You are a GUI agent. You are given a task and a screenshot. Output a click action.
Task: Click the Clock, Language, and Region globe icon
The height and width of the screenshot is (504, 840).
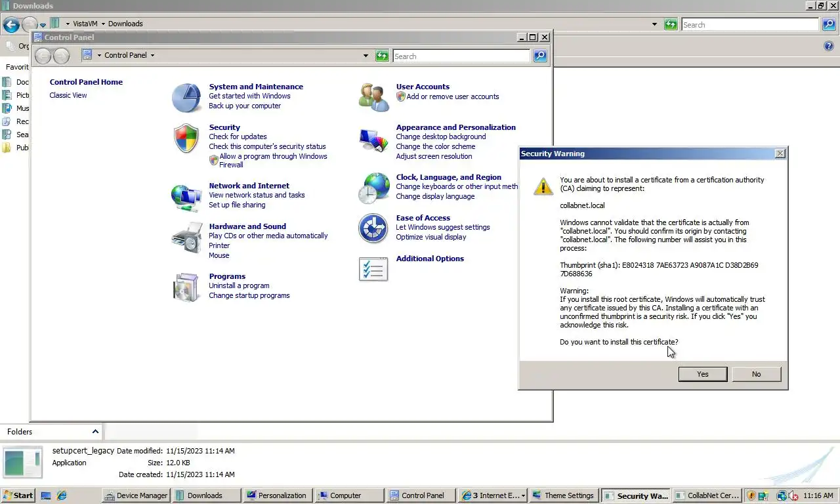(x=374, y=188)
